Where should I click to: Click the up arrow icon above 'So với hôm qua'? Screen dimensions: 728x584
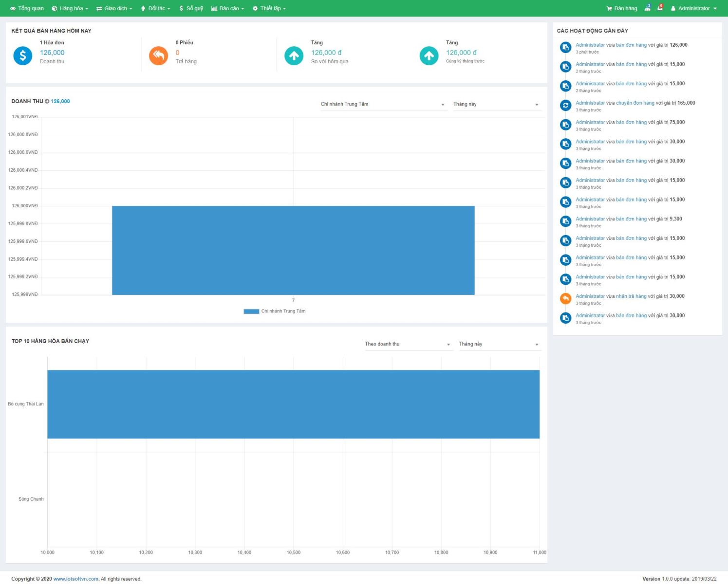coord(294,56)
